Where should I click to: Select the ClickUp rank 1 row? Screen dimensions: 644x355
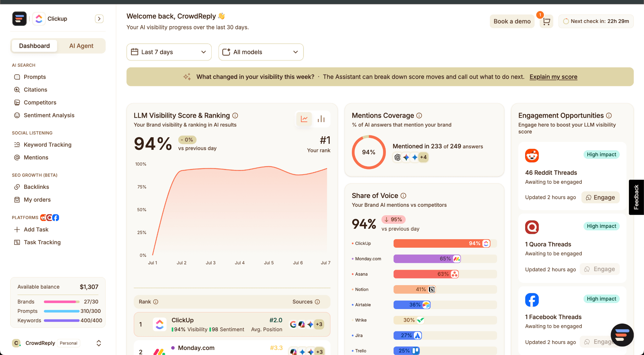(232, 324)
